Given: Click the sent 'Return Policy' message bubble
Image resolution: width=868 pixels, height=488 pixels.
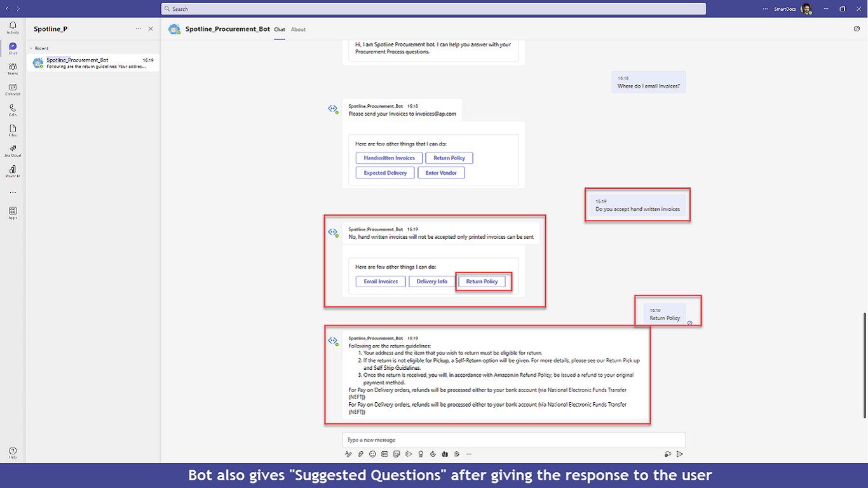Looking at the screenshot, I should tap(665, 315).
